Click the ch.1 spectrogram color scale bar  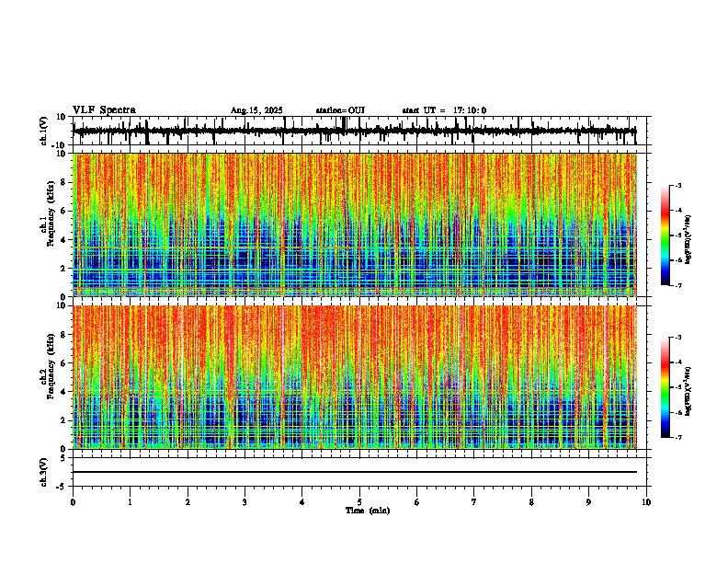point(665,236)
